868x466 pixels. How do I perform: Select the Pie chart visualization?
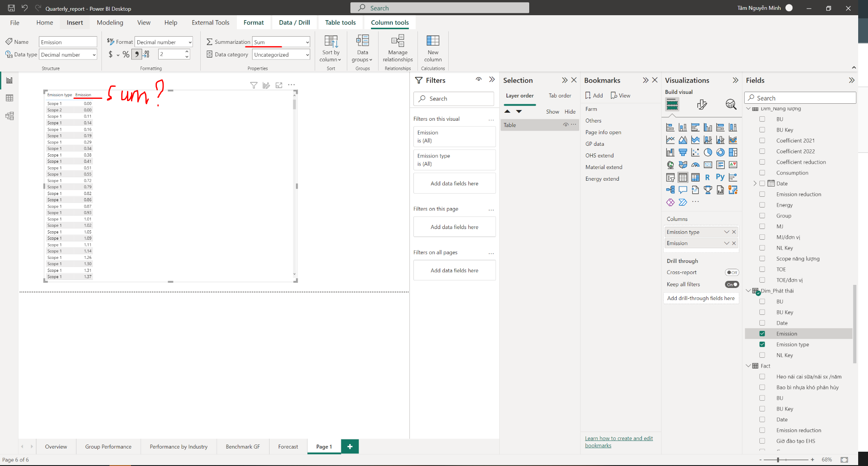pos(708,153)
